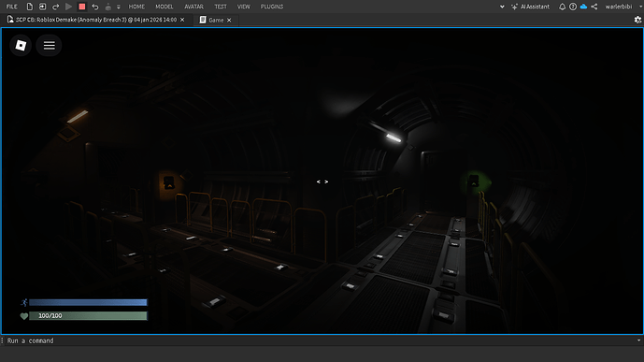Click the heart health icon
The height and width of the screenshot is (362, 644).
(x=23, y=316)
